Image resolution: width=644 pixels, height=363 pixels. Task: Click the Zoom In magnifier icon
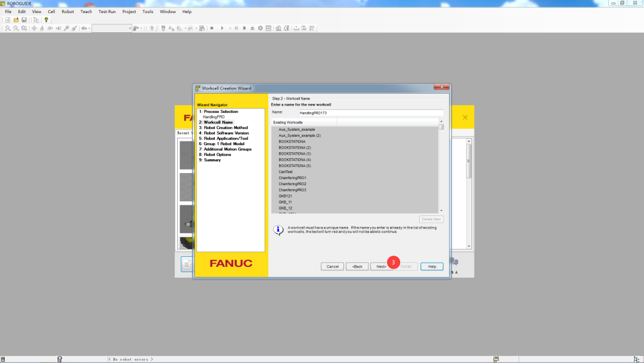8,29
